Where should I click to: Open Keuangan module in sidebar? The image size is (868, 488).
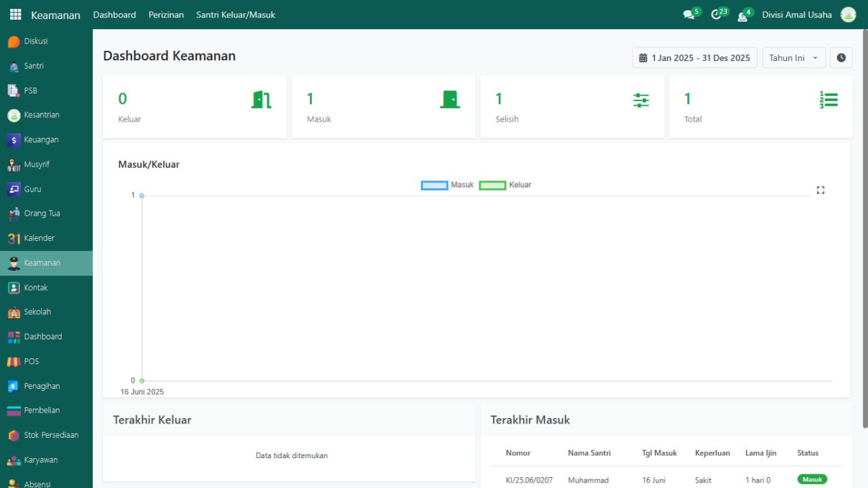click(41, 140)
